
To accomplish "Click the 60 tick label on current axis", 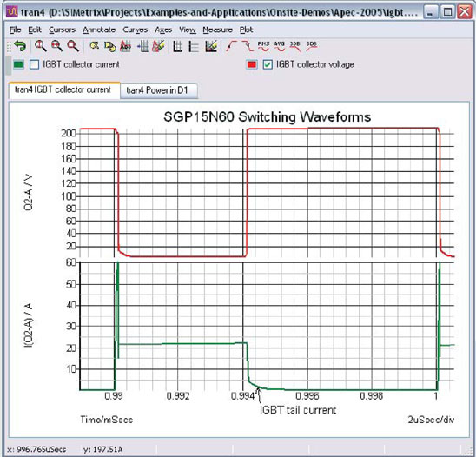I will (71, 262).
